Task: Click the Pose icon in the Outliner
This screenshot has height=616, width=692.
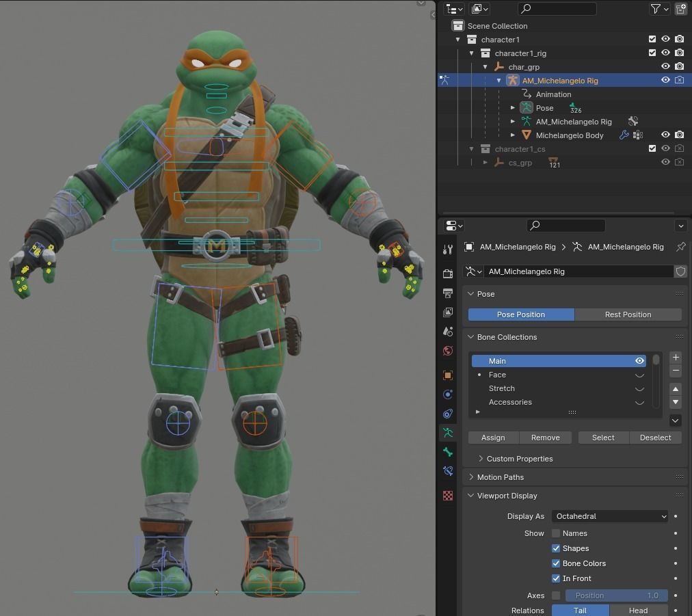Action: pos(526,107)
